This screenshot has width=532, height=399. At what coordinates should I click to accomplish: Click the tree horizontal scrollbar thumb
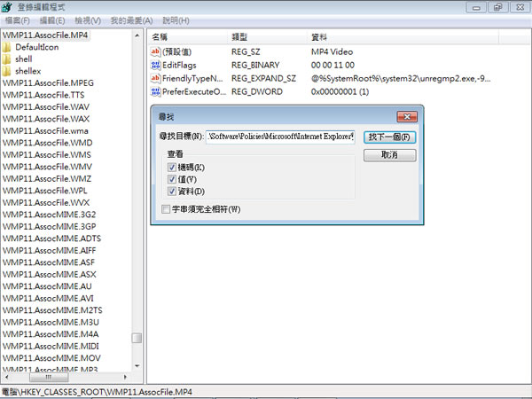(49, 377)
